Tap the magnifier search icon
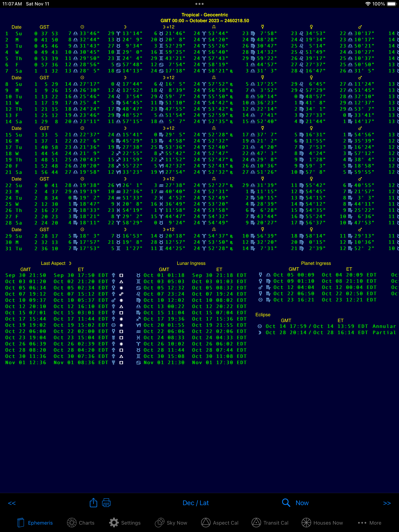The height and width of the screenshot is (532, 399). [286, 503]
